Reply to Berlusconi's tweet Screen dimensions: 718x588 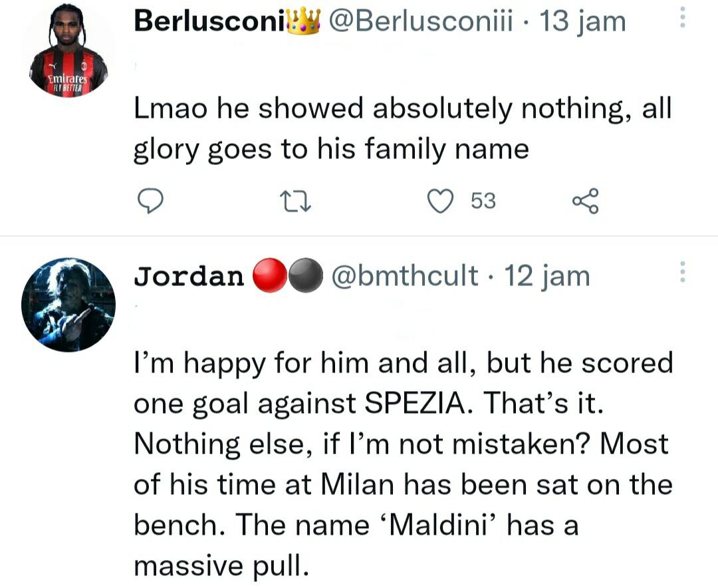coord(152,201)
